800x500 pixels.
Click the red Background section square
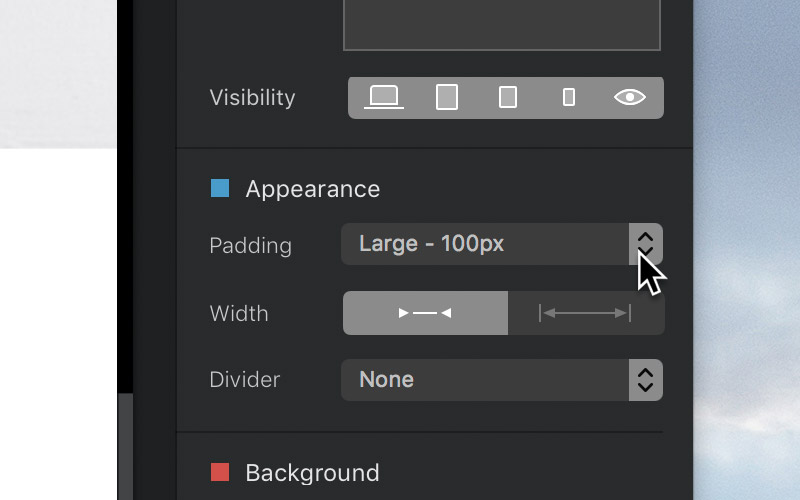[220, 472]
